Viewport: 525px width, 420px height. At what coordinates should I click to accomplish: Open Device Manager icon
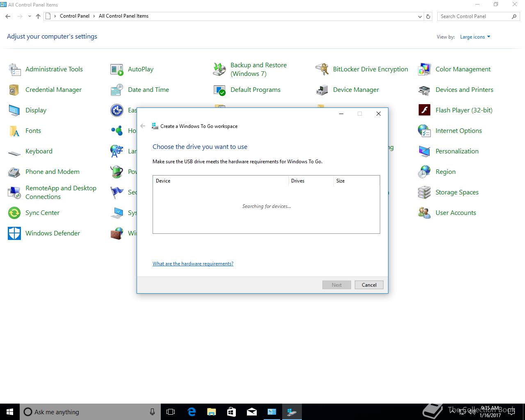pyautogui.click(x=322, y=90)
